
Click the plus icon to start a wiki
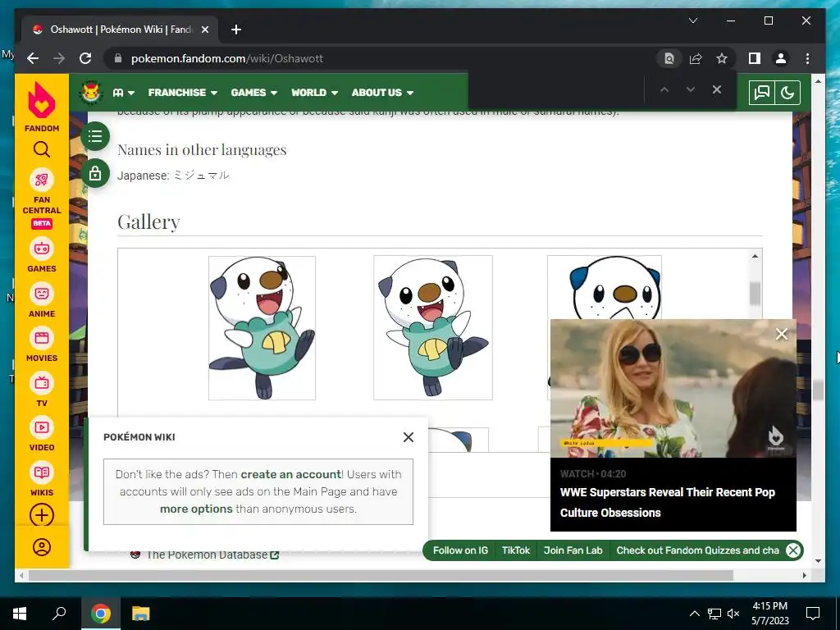point(42,515)
